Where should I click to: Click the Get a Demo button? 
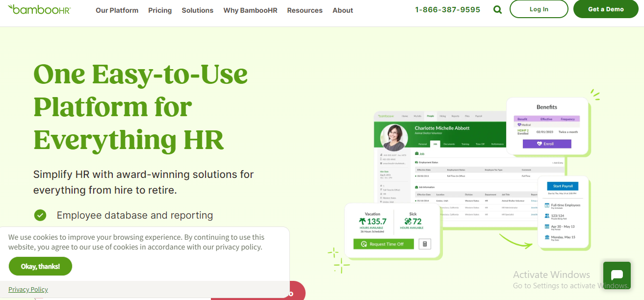(606, 9)
